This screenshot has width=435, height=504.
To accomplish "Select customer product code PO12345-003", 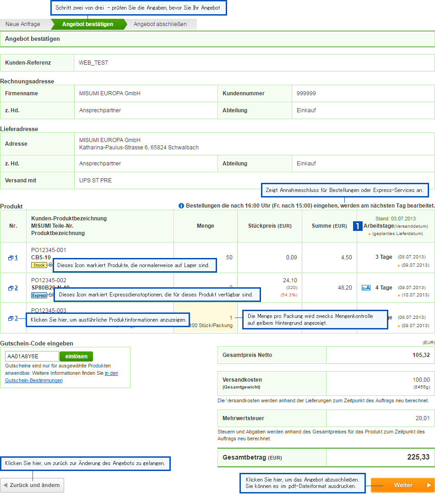I will 49,311.
